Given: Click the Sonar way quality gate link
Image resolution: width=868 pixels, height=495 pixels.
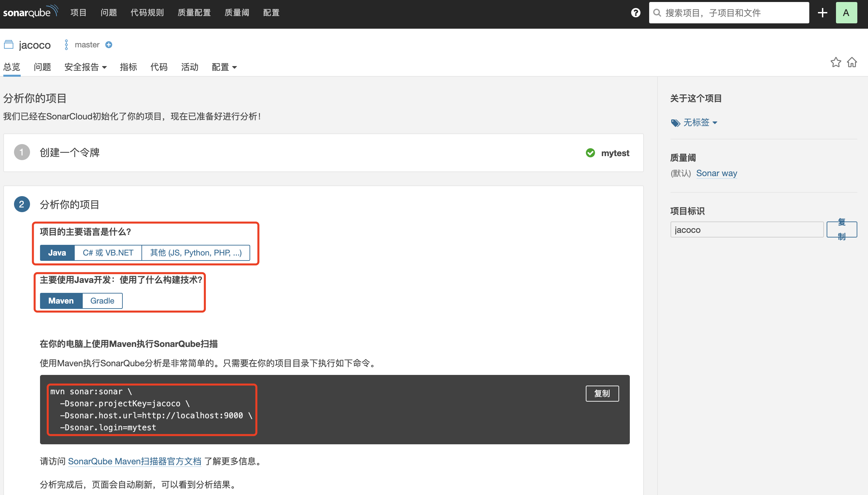Looking at the screenshot, I should click(716, 173).
